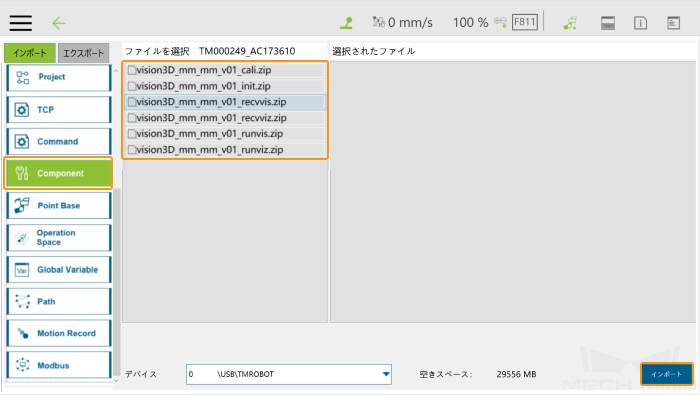Viewport: 700px width, 395px height.
Task: Click file name vision3D_mm_mm_v01_recvviz.zip
Action: pos(211,118)
